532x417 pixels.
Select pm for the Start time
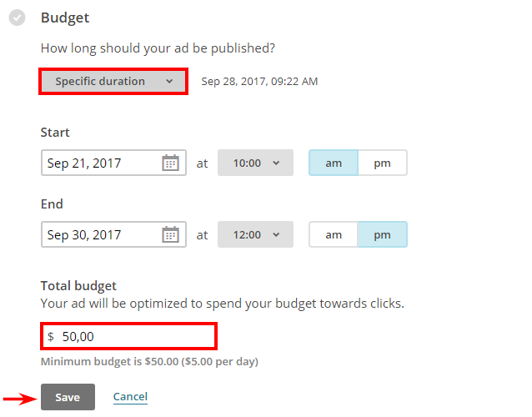(383, 163)
